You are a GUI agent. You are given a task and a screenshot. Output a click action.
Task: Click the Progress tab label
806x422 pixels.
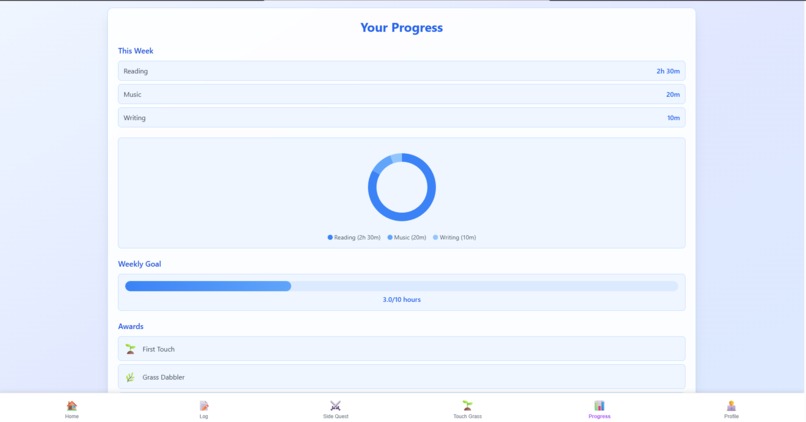(x=599, y=416)
